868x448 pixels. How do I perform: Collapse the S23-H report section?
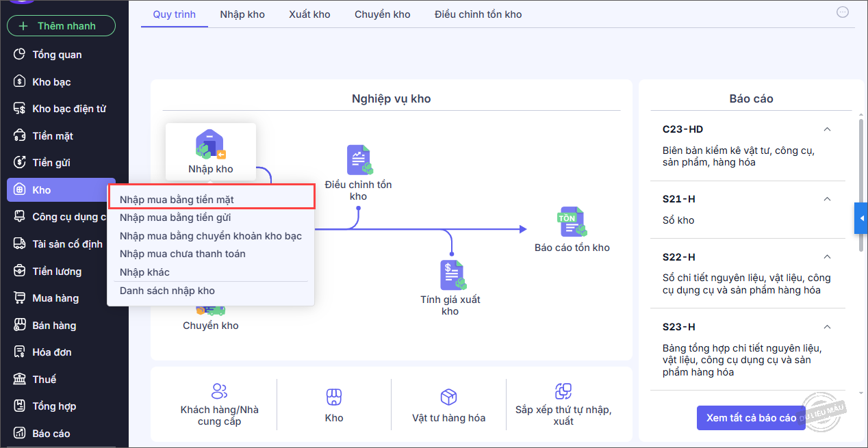(827, 327)
